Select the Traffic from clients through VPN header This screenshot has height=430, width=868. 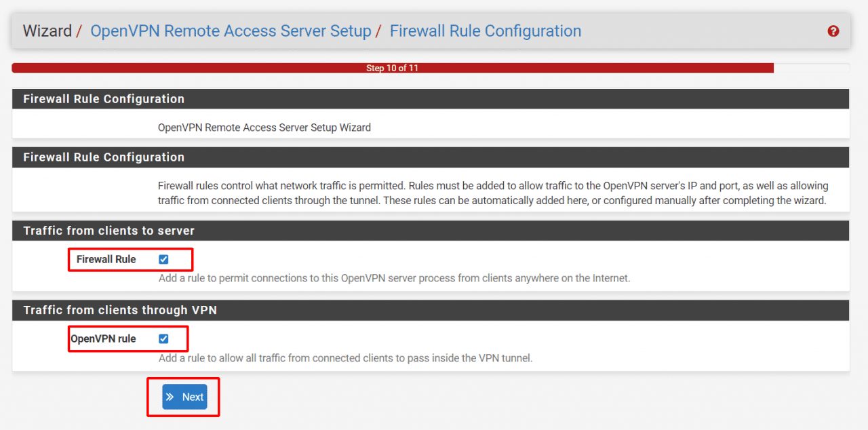pos(120,310)
